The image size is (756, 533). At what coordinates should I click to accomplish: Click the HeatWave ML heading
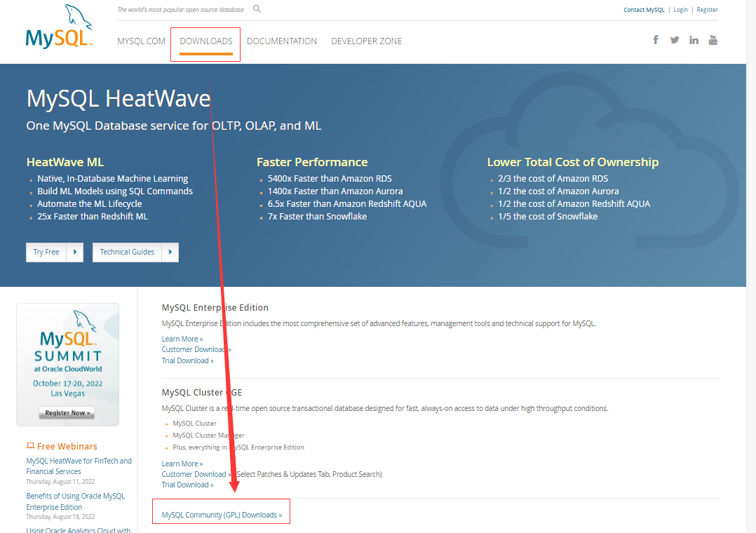(x=65, y=162)
